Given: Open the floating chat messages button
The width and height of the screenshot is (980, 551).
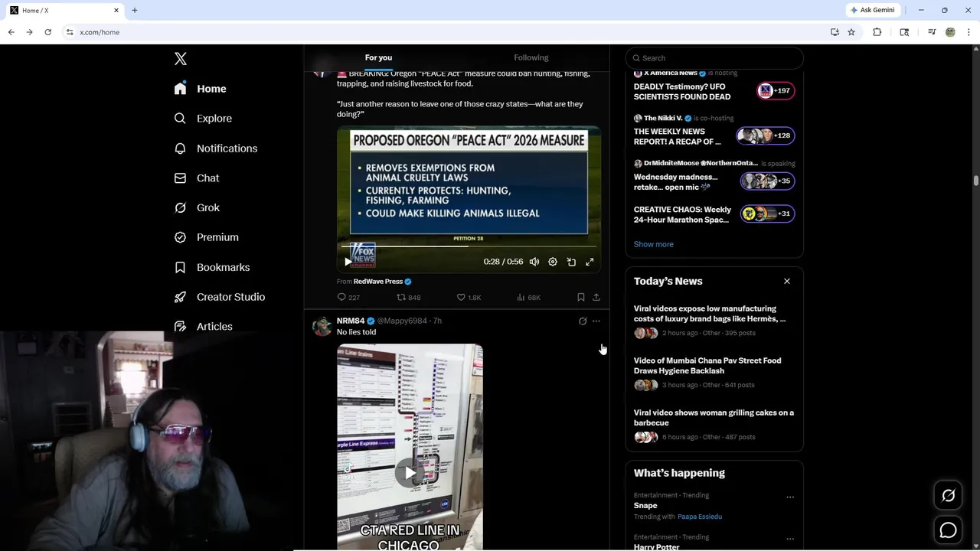Looking at the screenshot, I should tap(948, 530).
